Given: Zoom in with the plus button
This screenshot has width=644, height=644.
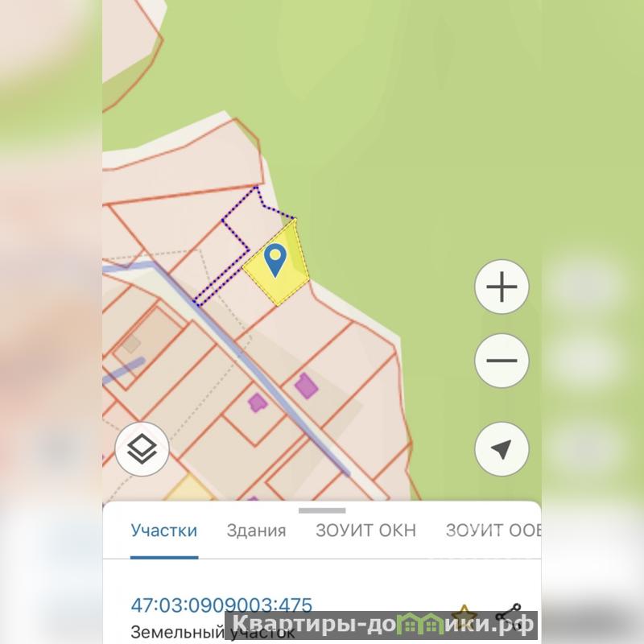Looking at the screenshot, I should coord(502,287).
